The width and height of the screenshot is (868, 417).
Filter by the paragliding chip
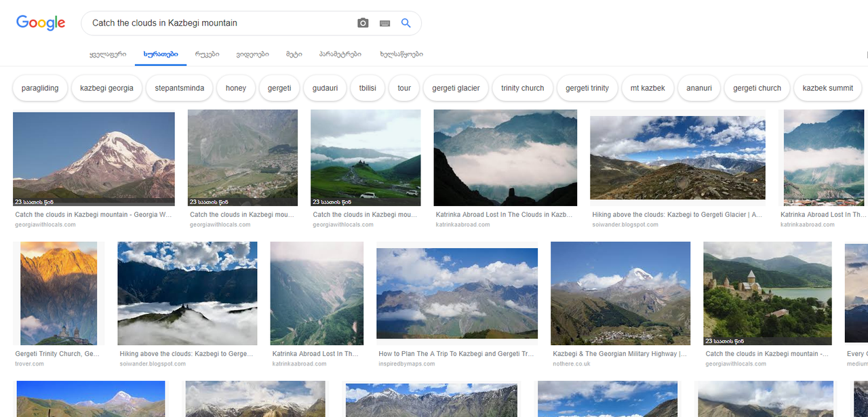pos(40,88)
